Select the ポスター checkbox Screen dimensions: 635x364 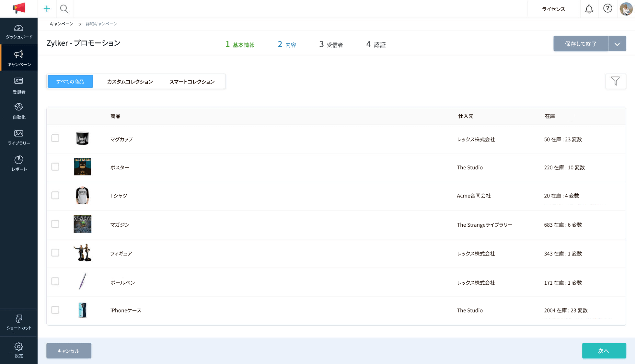coord(55,167)
